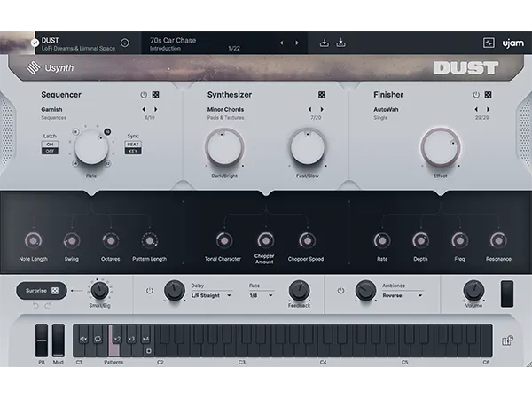Click the save preset download icon

point(325,43)
